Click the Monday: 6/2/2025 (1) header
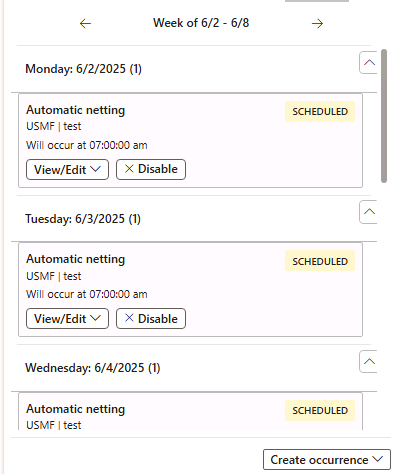Screen dimensions: 396x474 tap(84, 69)
